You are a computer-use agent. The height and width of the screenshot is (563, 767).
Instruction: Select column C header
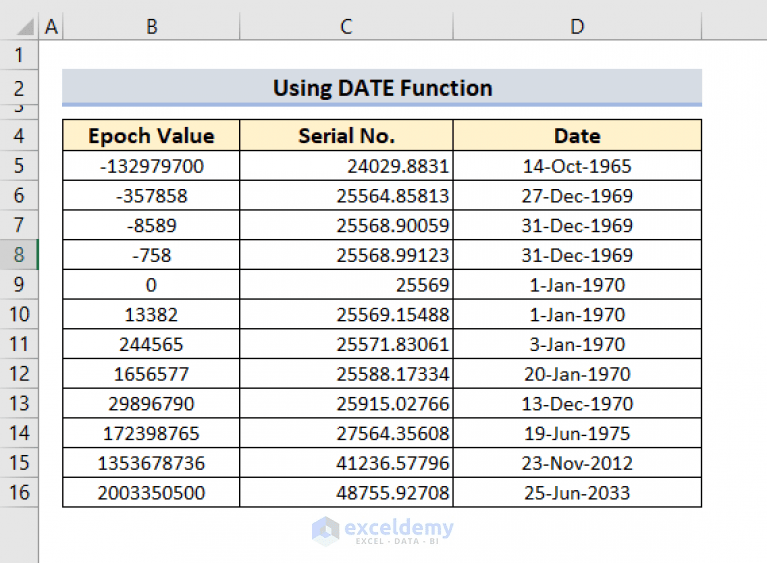click(346, 26)
